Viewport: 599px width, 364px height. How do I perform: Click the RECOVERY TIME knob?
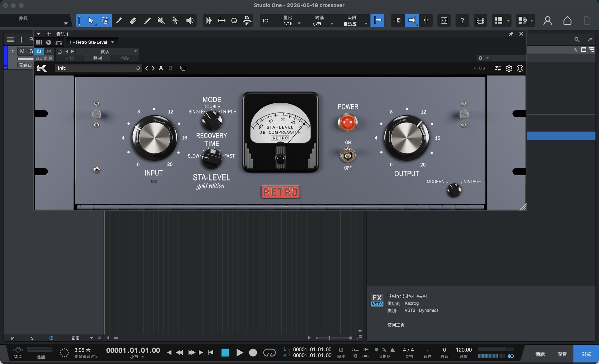pyautogui.click(x=212, y=158)
